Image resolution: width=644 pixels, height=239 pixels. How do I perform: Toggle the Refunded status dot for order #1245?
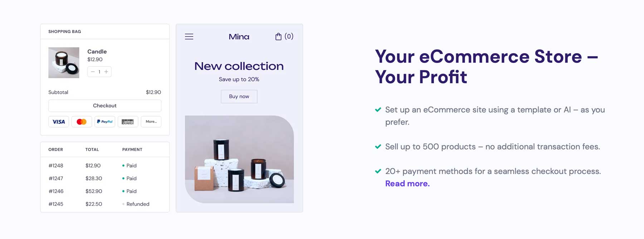[x=124, y=204]
